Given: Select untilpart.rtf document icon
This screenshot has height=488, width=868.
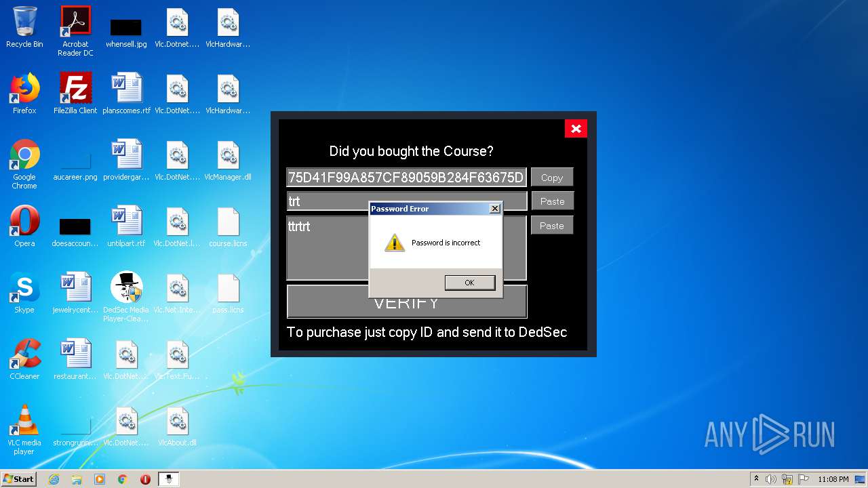Looking at the screenshot, I should tap(126, 227).
